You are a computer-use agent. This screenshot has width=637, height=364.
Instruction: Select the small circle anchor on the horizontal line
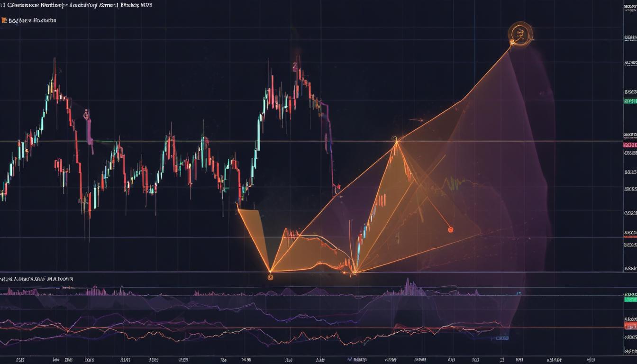point(395,139)
